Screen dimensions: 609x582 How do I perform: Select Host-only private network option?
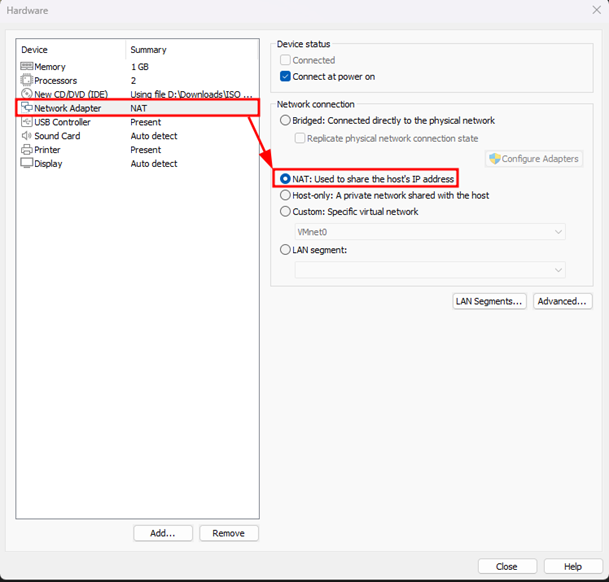pos(285,195)
